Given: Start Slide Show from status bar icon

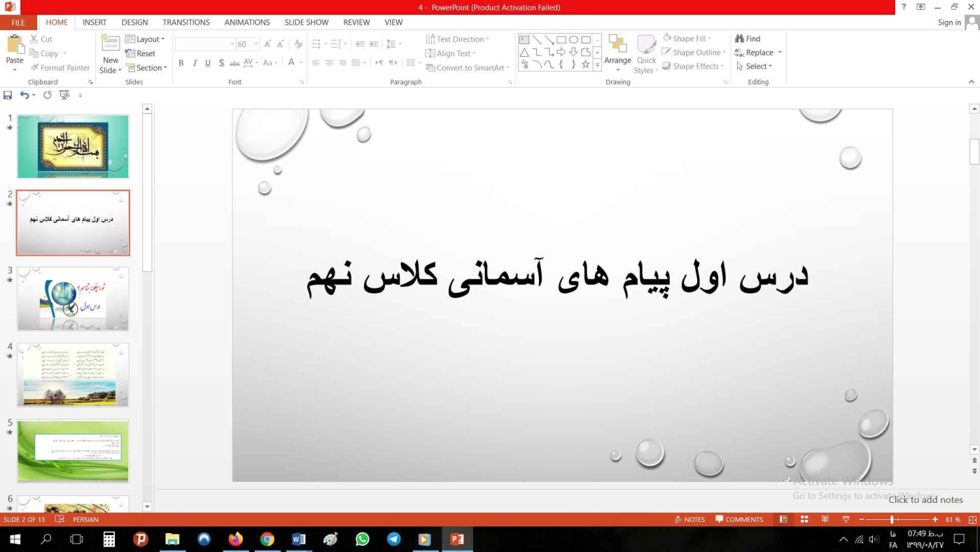Looking at the screenshot, I should coord(846,520).
